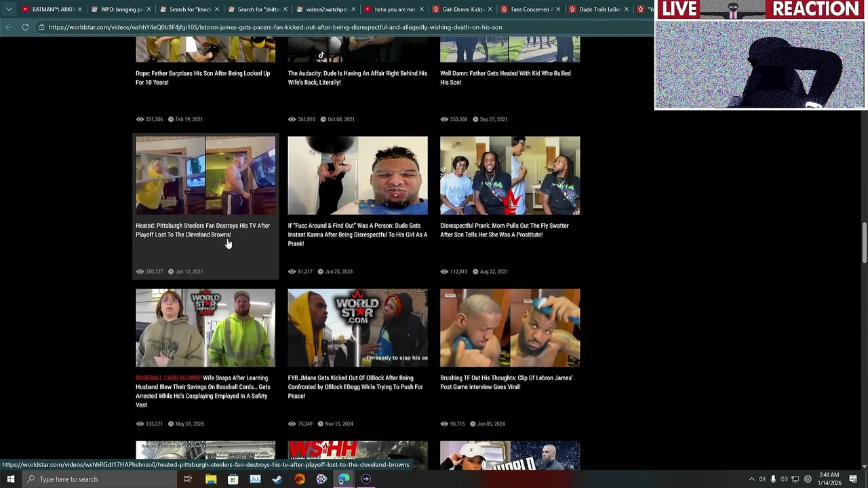Expand the system tray hidden icons chevron
The image size is (868, 488).
[751, 479]
